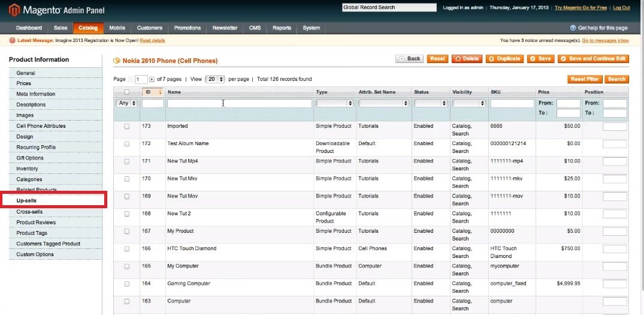Select checkbox for New Tut Mkv
Viewport: 644px width, 315px height.
point(126,179)
